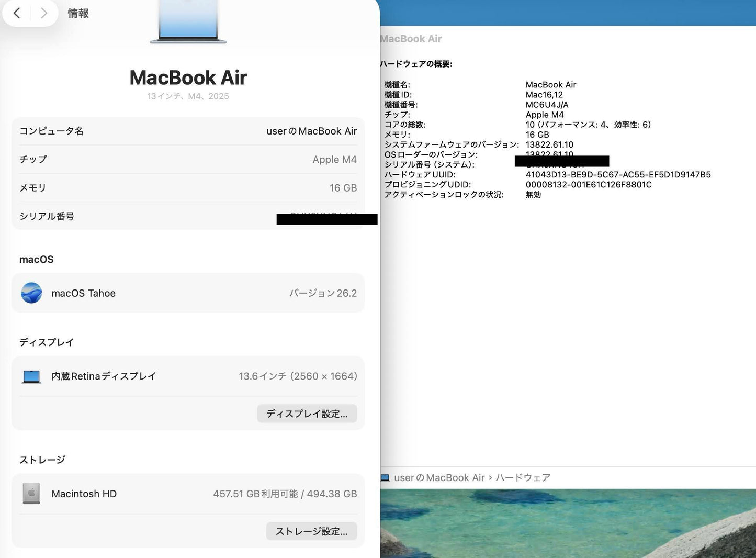Image resolution: width=756 pixels, height=558 pixels.
Task: Click the コンピュータ名 value 'userのMacBook Air'
Action: click(x=312, y=131)
